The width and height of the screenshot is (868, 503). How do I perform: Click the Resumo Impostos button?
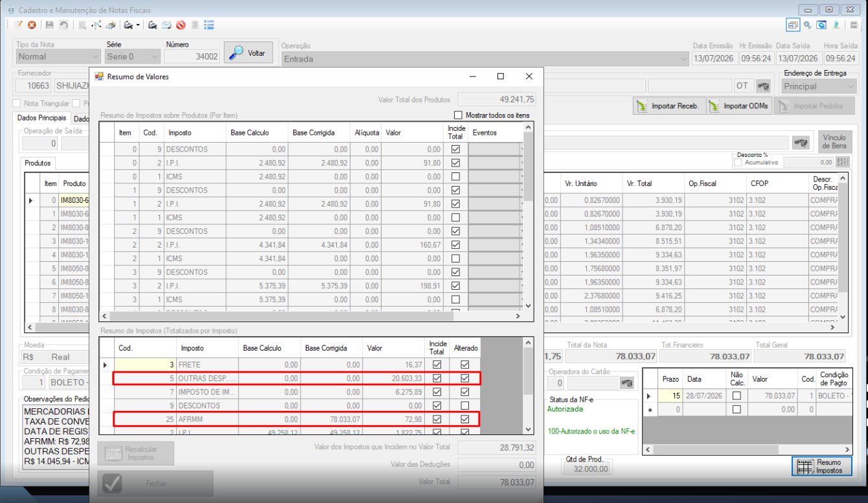click(821, 467)
